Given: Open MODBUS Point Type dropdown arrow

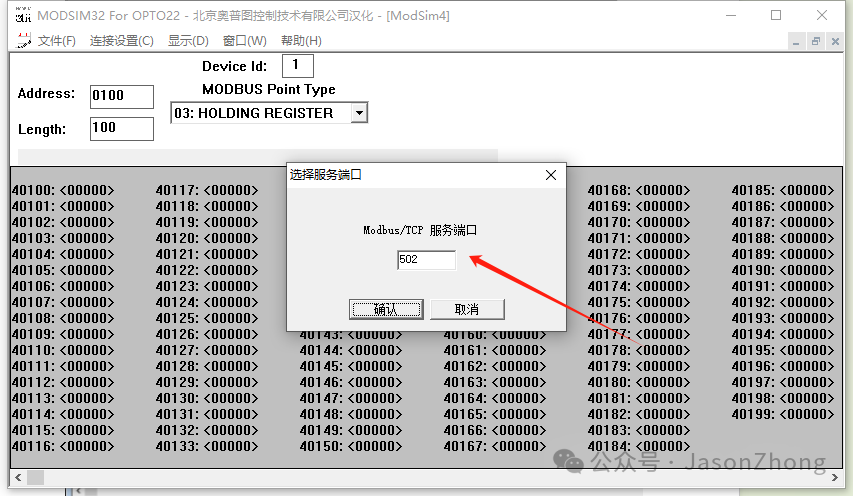Looking at the screenshot, I should point(359,113).
